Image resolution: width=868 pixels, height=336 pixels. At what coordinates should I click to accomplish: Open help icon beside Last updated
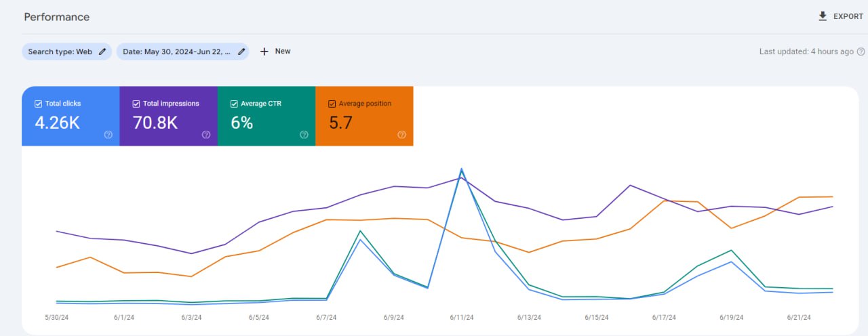tap(861, 51)
